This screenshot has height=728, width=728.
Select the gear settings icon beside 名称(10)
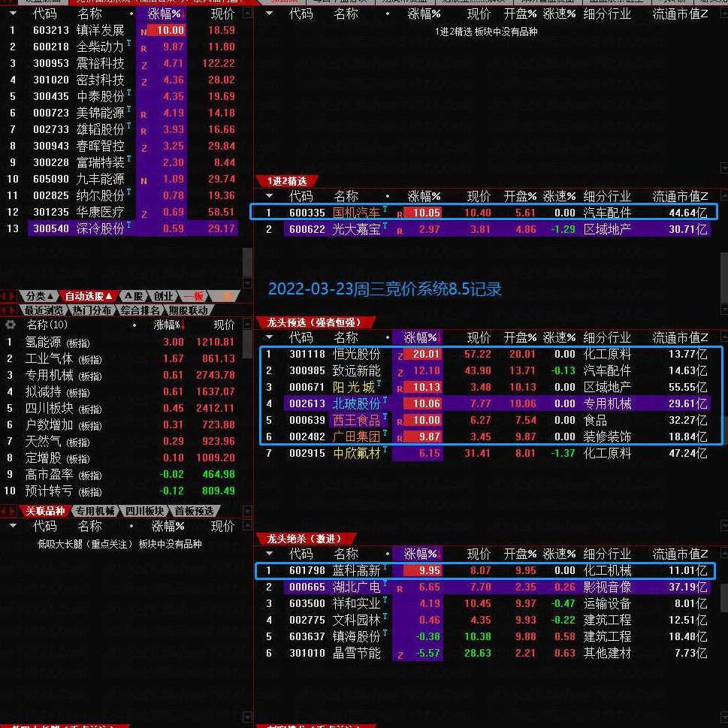pos(11,324)
